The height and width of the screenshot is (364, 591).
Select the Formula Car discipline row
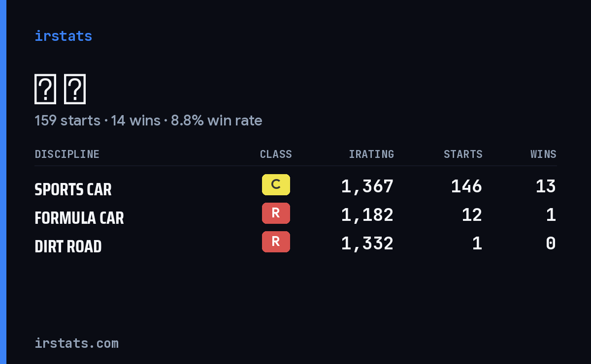coord(295,215)
